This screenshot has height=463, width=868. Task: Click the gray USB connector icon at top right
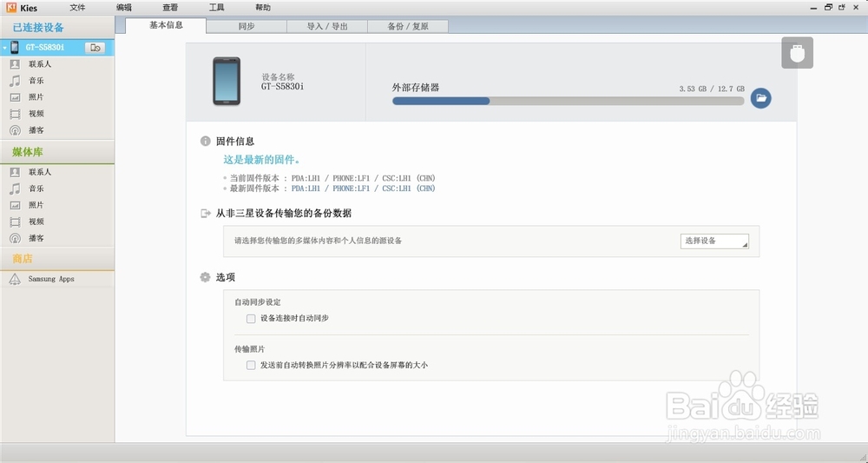click(797, 53)
